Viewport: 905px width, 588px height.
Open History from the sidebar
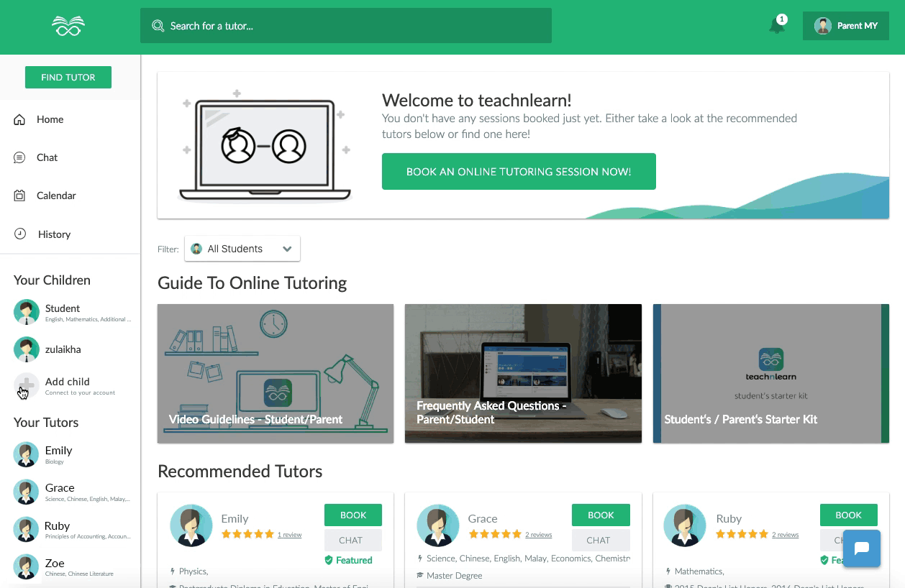(53, 234)
